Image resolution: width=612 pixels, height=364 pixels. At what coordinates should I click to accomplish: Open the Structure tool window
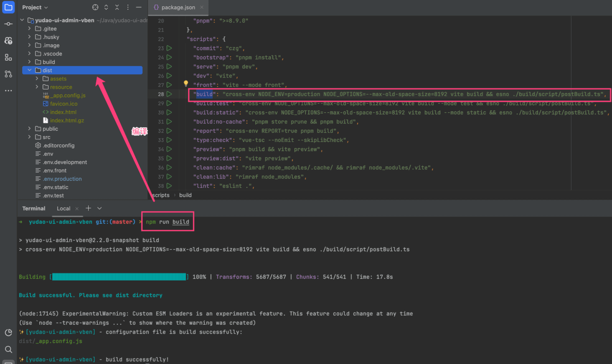click(8, 57)
